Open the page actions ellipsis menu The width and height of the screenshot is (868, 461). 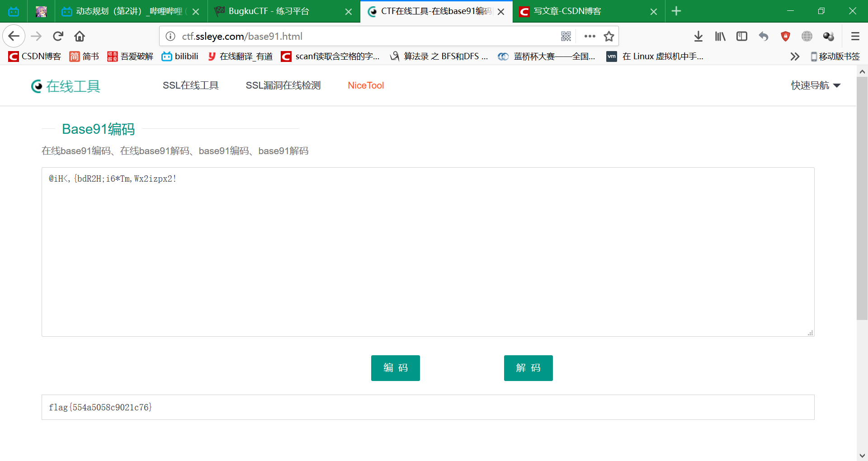pyautogui.click(x=590, y=36)
